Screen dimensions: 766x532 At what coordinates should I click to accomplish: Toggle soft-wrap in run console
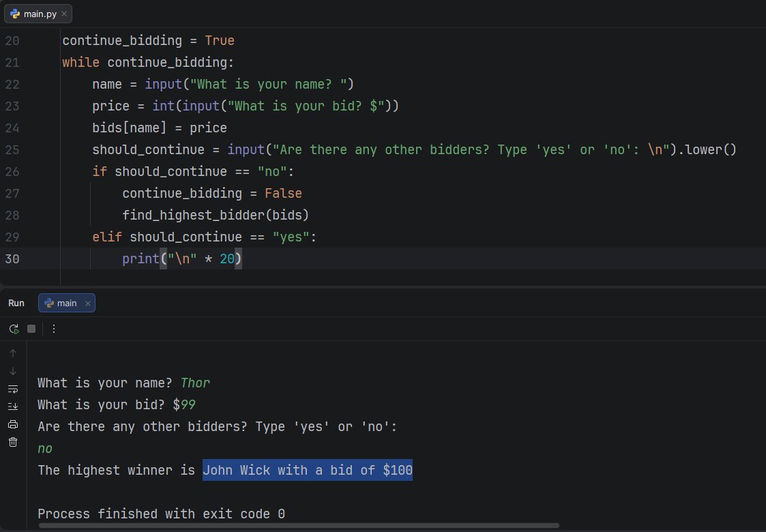(13, 389)
